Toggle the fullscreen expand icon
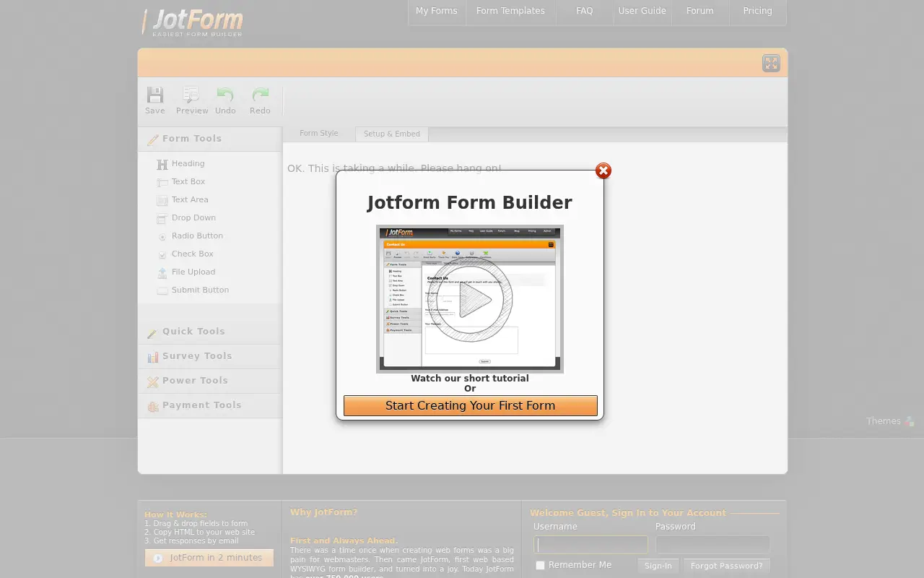 coord(771,64)
